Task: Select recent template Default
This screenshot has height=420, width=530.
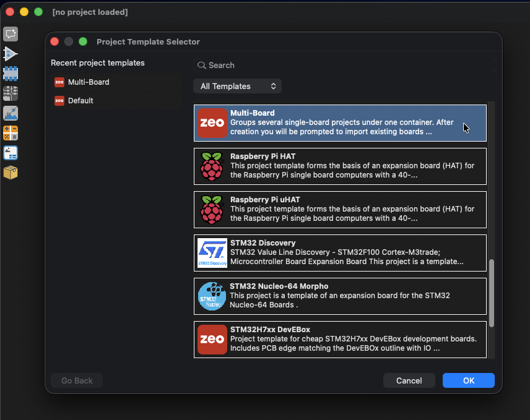Action: pyautogui.click(x=116, y=101)
